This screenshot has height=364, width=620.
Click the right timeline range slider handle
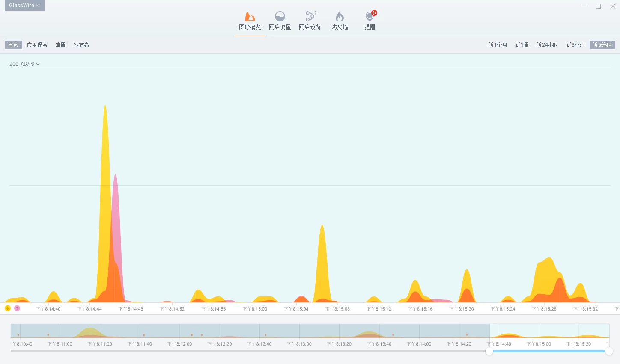click(609, 351)
